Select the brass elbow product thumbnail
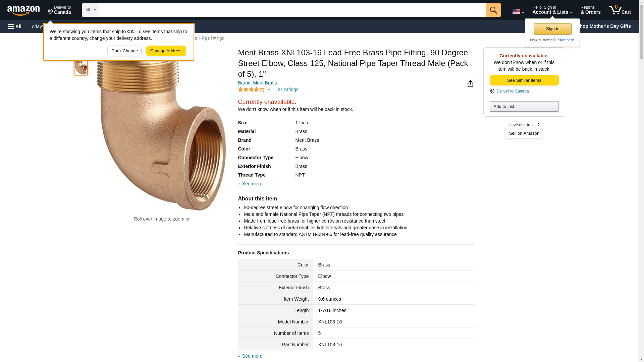The height and width of the screenshot is (362, 644). pyautogui.click(x=81, y=68)
